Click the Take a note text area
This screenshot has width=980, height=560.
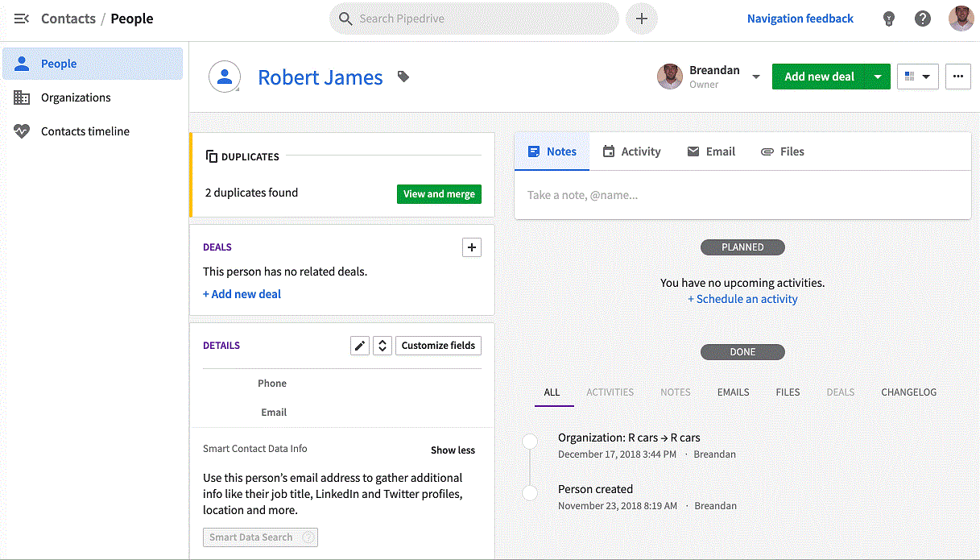(742, 195)
